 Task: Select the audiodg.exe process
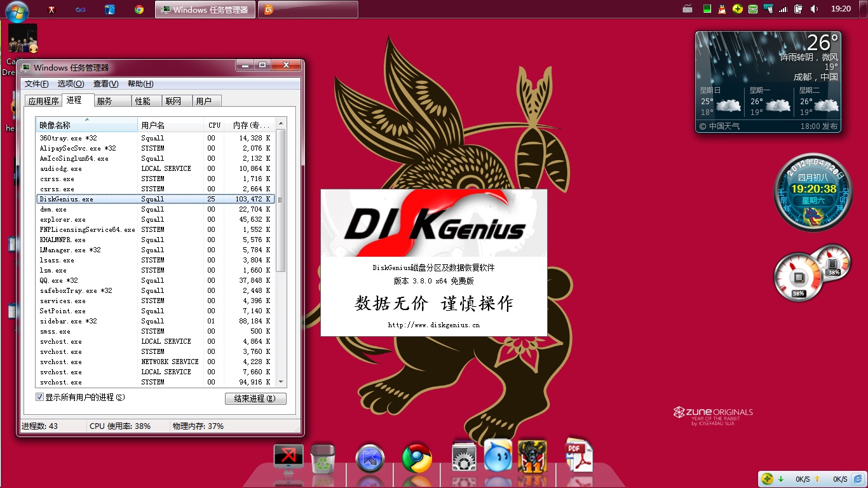pyautogui.click(x=156, y=168)
